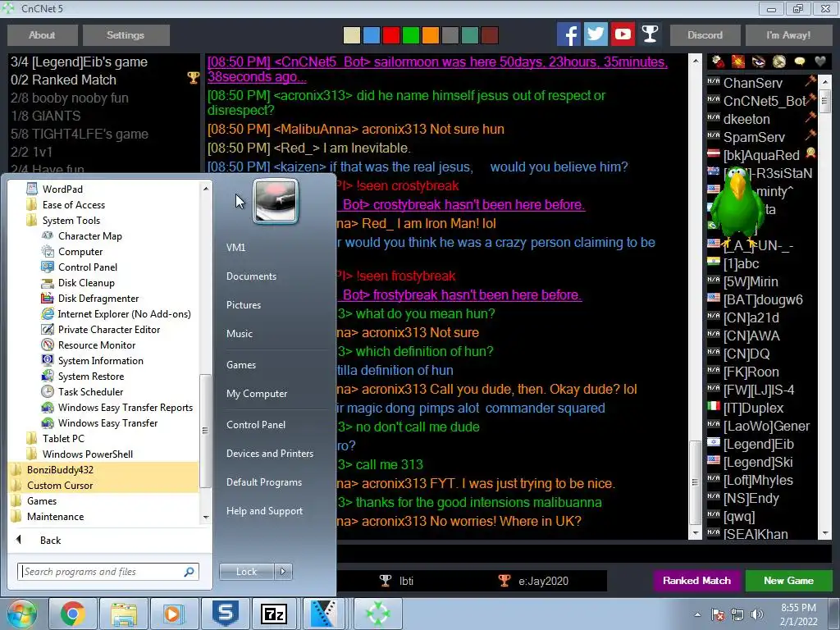Image resolution: width=840 pixels, height=630 pixels.
Task: Open Internet Explorer (No Add-ons)
Action: 124,314
